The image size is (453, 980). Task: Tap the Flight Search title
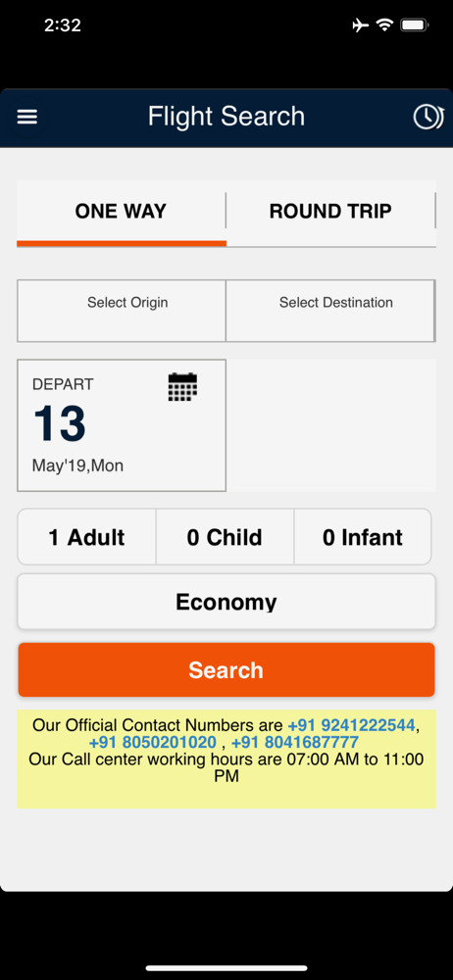point(226,117)
